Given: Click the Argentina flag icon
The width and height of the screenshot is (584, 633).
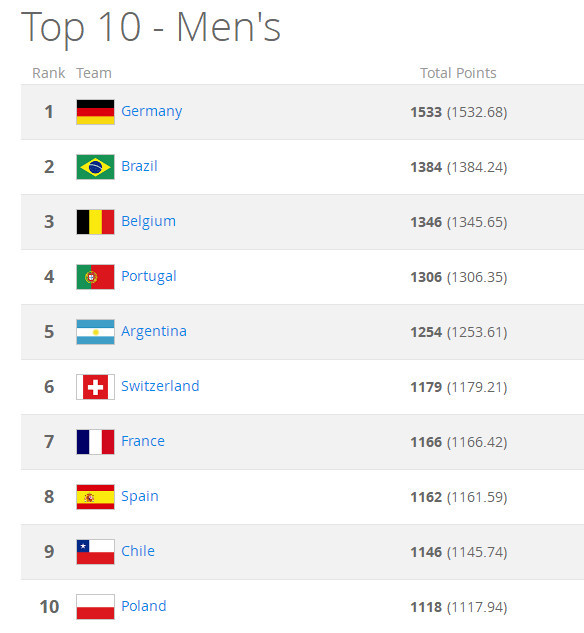Looking at the screenshot, I should tap(95, 332).
